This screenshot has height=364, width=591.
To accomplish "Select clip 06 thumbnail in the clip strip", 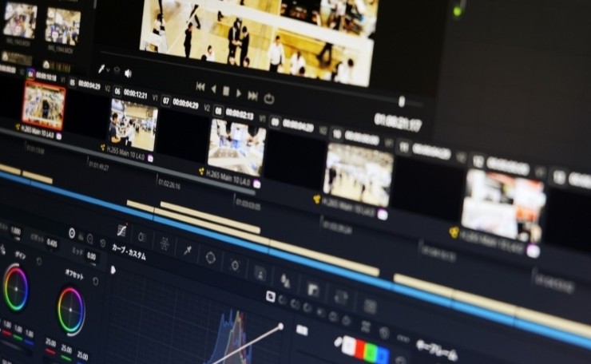I will click(133, 125).
